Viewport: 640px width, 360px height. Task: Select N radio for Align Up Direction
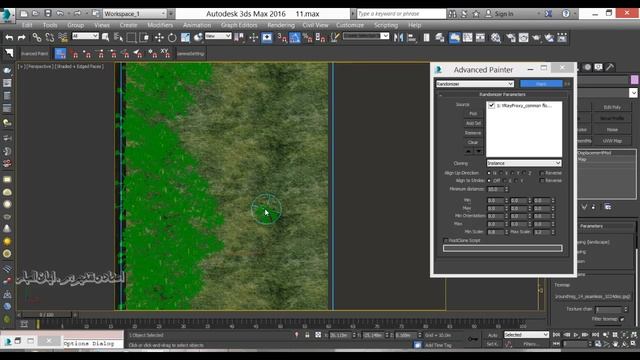coord(489,173)
